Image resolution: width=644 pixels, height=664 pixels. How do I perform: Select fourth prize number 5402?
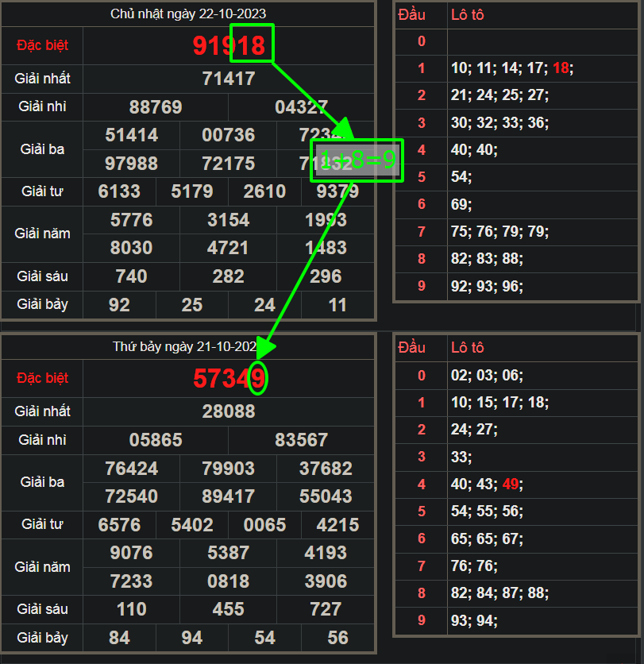192,525
